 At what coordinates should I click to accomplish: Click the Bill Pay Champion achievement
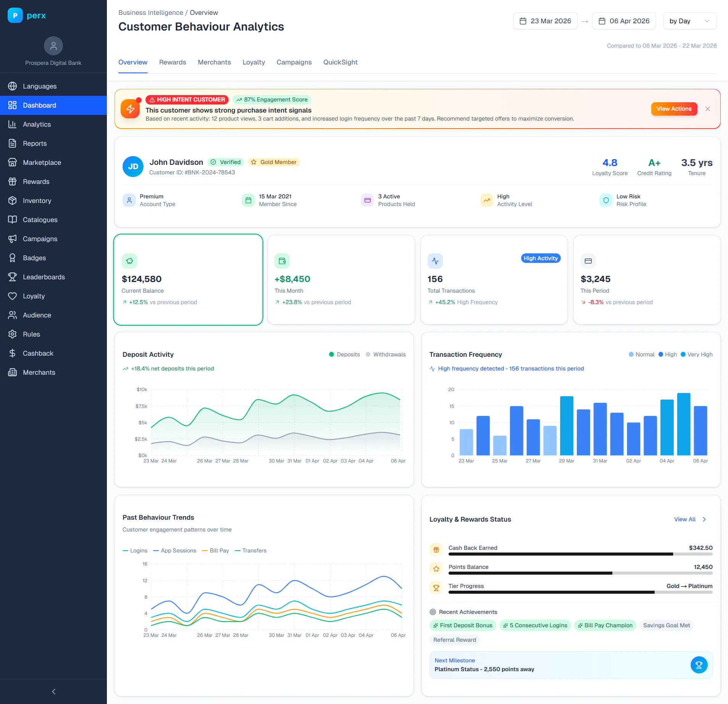coord(605,625)
